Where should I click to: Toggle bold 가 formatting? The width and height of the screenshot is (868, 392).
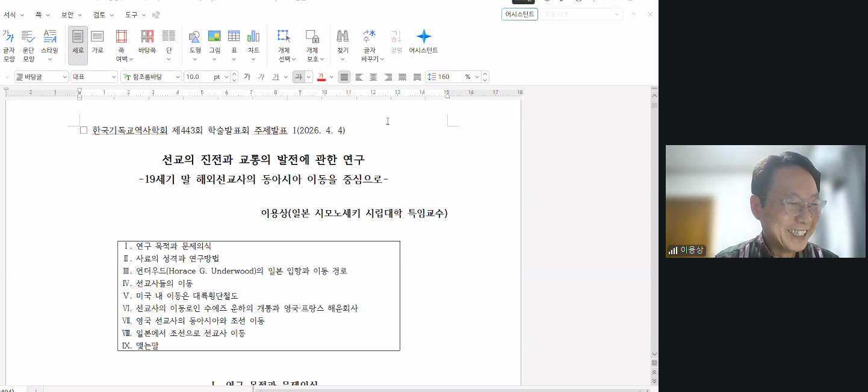tap(247, 77)
